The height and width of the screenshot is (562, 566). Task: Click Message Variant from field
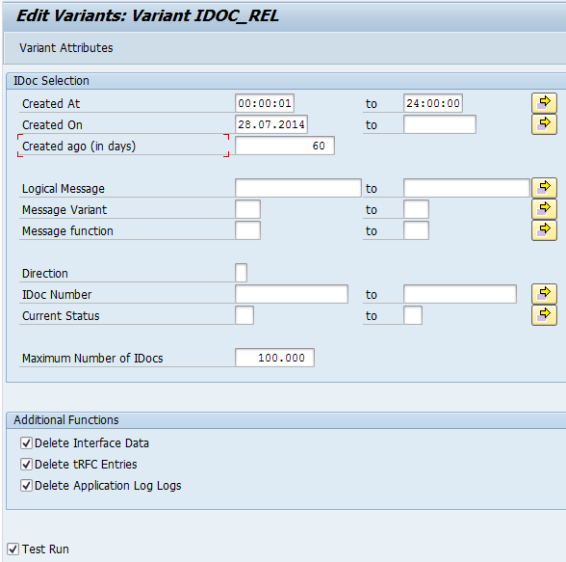248,209
